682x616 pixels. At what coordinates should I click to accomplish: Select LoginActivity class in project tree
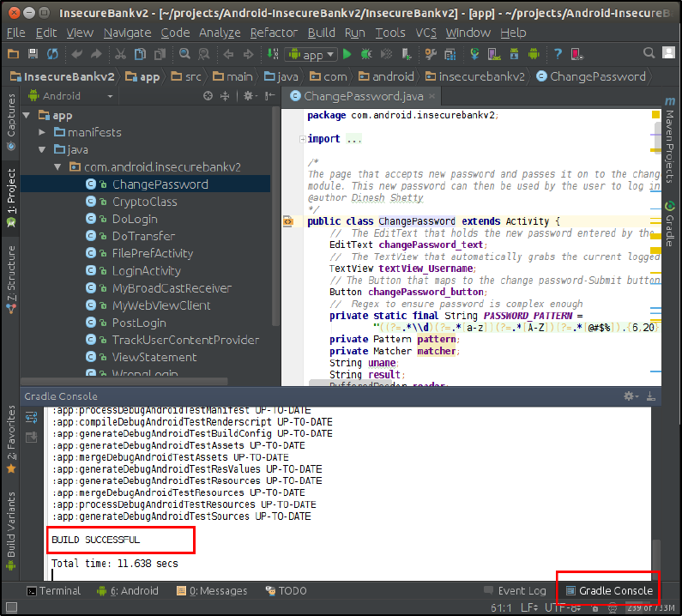pos(146,270)
